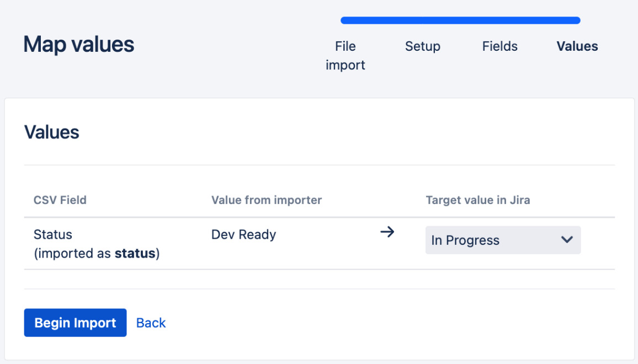Image resolution: width=638 pixels, height=364 pixels.
Task: Select the Values step label
Action: [x=577, y=46]
